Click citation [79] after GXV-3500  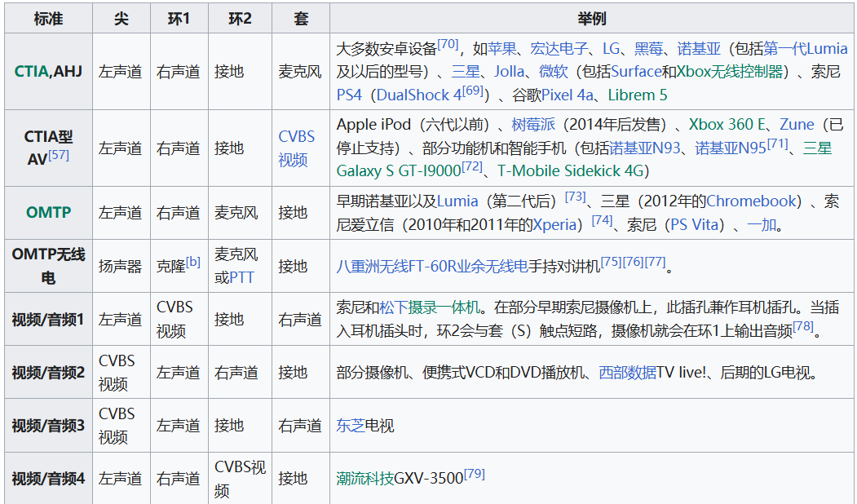475,473
